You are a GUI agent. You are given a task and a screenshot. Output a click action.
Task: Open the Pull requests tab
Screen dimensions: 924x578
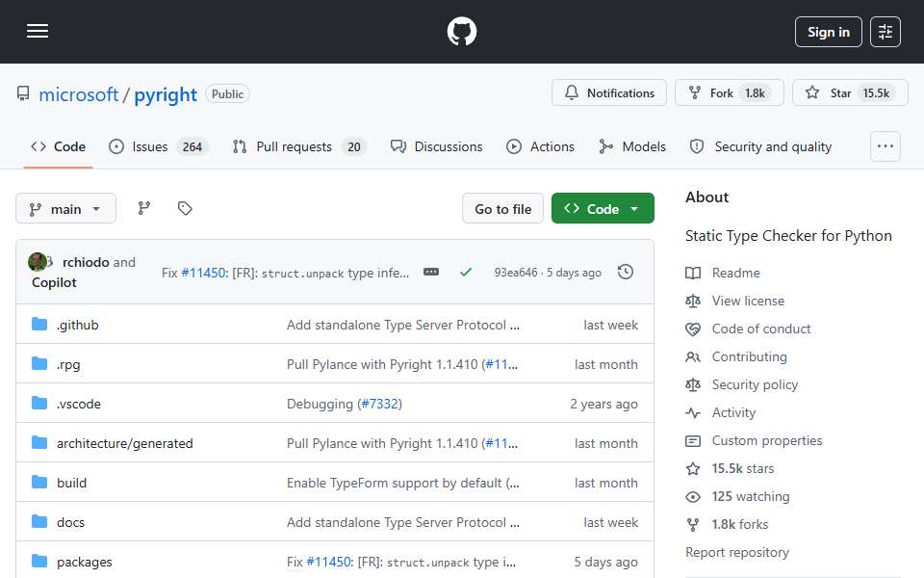(299, 146)
